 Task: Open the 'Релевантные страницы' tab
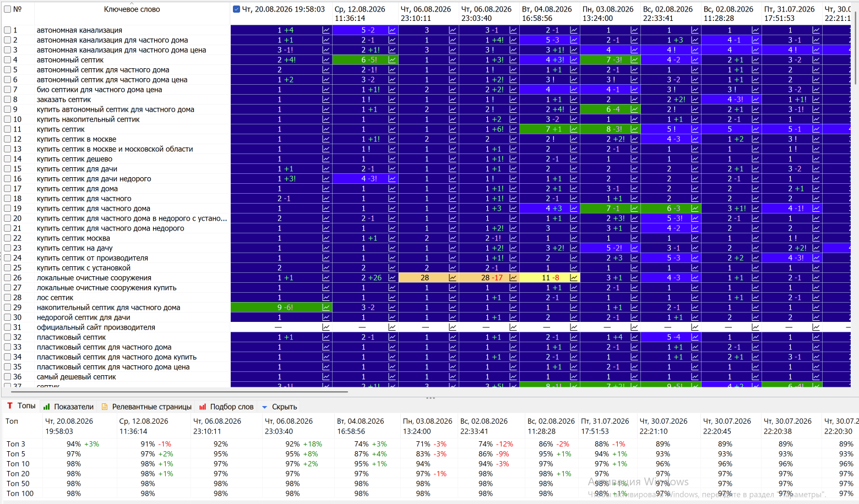pyautogui.click(x=146, y=407)
